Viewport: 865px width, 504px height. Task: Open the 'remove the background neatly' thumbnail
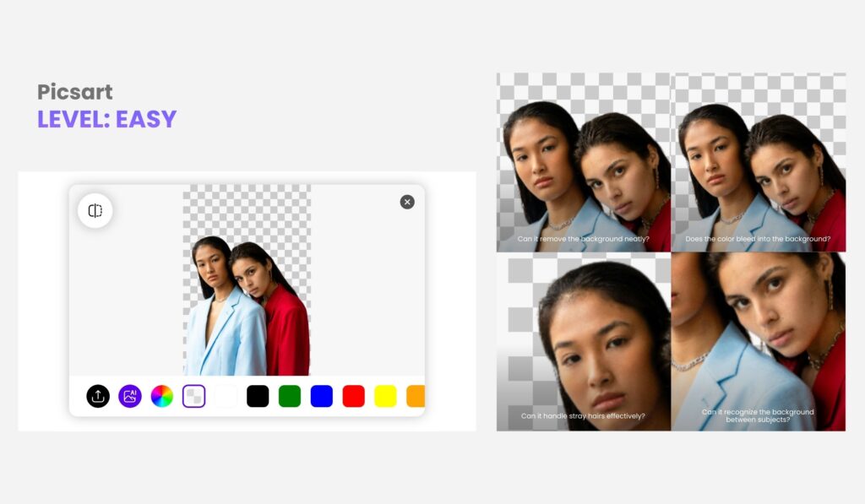[584, 162]
